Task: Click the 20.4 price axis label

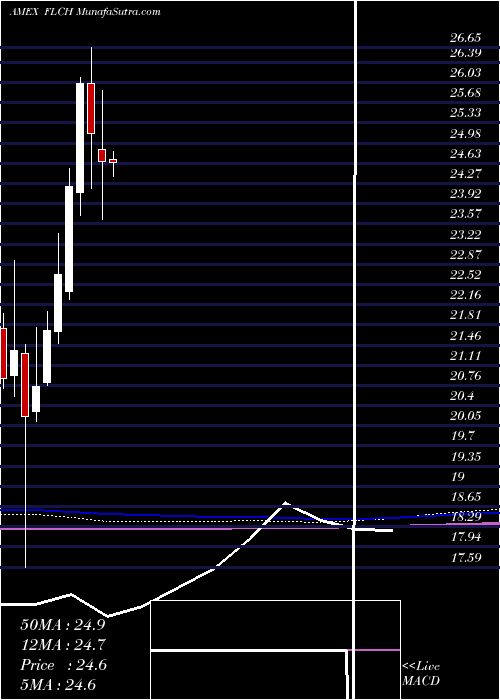Action: (462, 396)
